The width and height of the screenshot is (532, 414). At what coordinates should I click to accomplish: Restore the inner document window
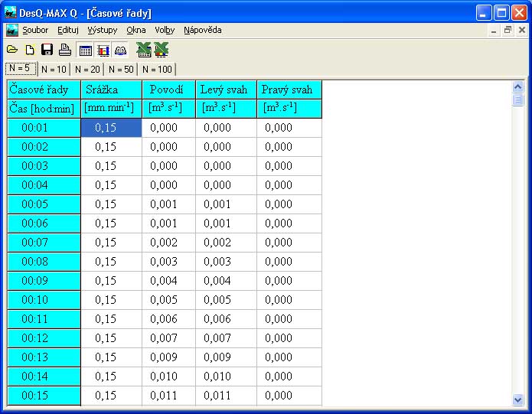(508, 30)
